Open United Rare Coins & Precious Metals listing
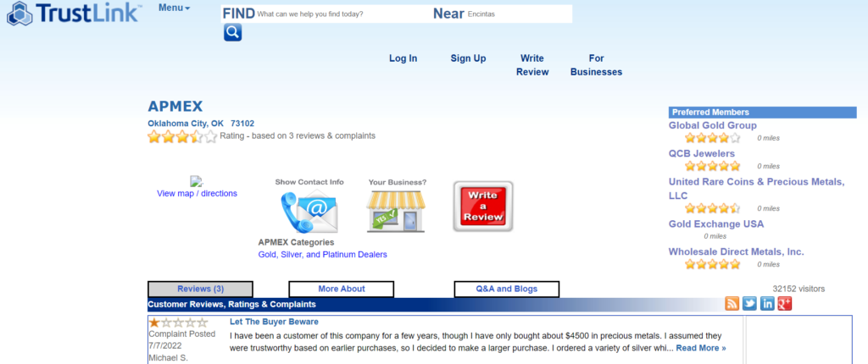Image resolution: width=868 pixels, height=364 pixels. tap(757, 189)
